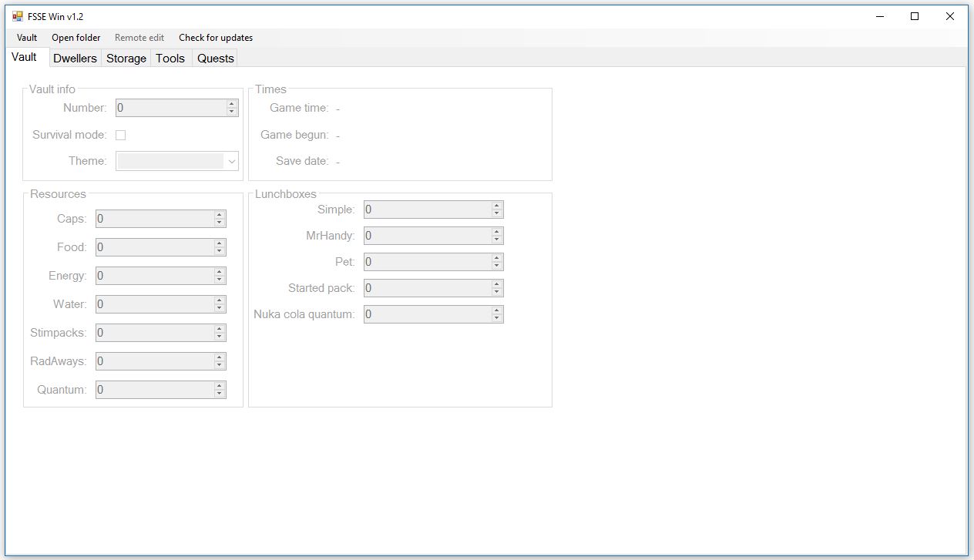The width and height of the screenshot is (974, 560).
Task: Increase Nuka cola quantum with up arrow
Action: pyautogui.click(x=497, y=310)
